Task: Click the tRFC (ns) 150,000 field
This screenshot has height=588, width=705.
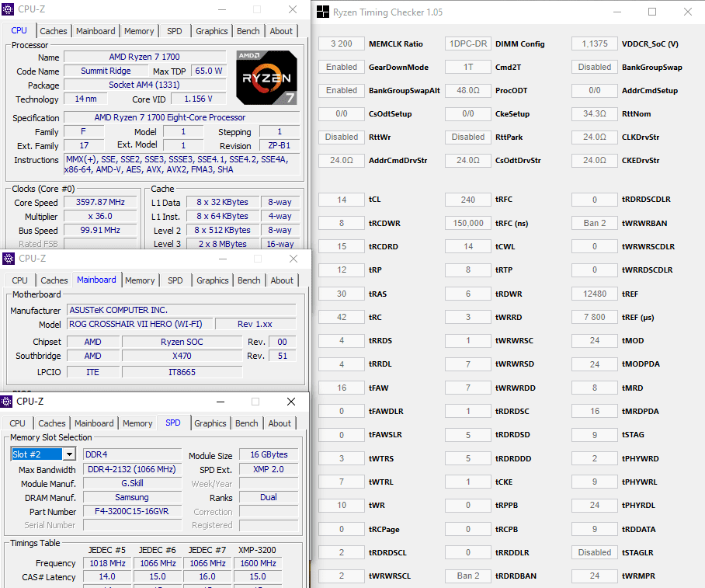Action: point(468,223)
